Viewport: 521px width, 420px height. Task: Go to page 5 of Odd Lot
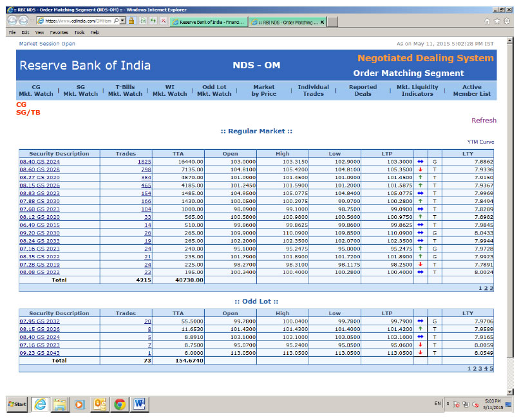(x=491, y=368)
